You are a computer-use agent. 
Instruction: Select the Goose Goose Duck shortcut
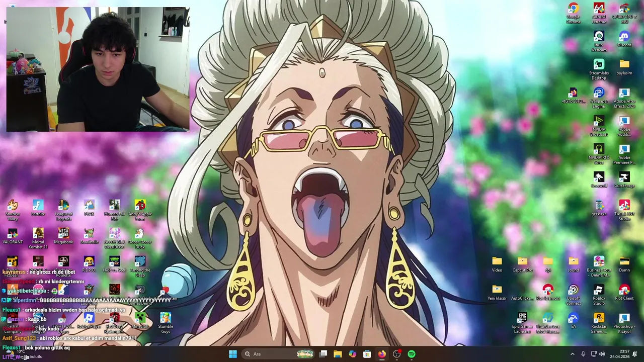(x=140, y=238)
